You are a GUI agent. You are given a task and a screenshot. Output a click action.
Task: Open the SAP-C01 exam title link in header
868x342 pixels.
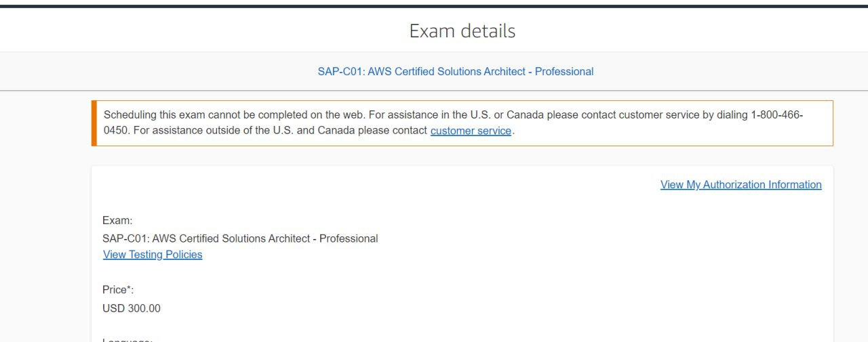click(x=456, y=71)
